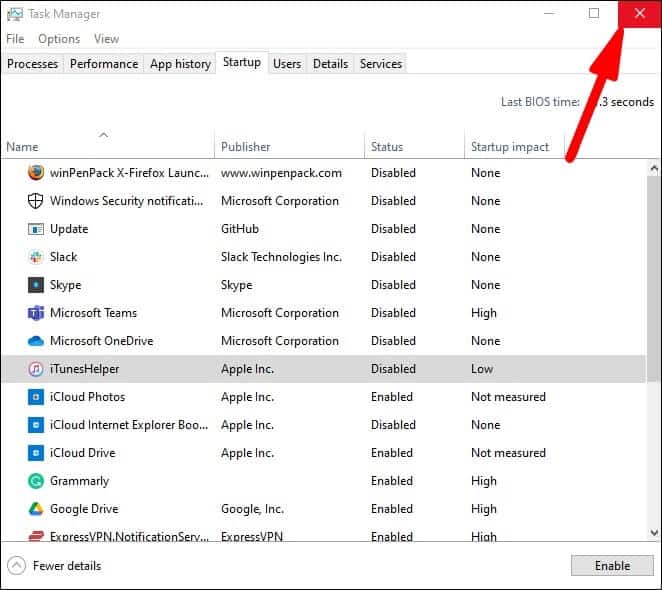Select the iCloud Internet Explorer Boo... name
Image resolution: width=662 pixels, height=590 pixels.
coord(129,425)
